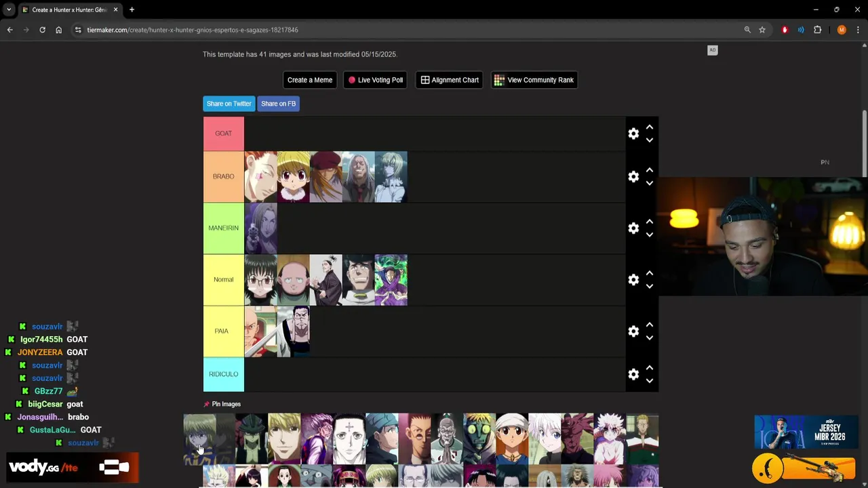Viewport: 868px width, 488px height.
Task: Move the PAIA tier up
Action: coord(650,325)
